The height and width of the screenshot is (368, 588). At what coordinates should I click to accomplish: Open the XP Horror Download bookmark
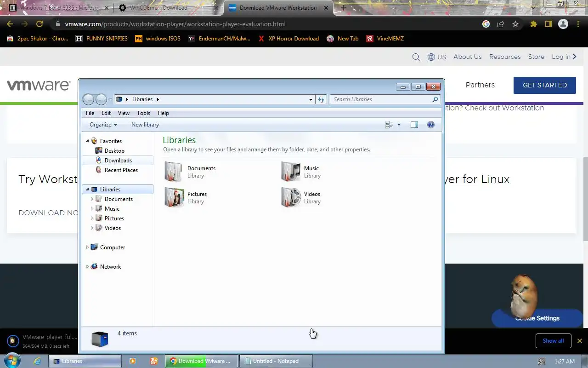(288, 39)
